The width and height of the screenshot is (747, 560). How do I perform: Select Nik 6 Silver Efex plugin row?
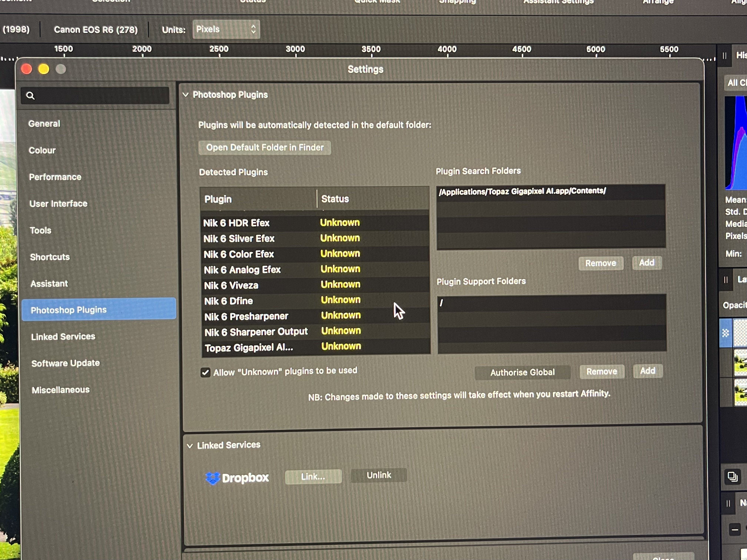315,238
